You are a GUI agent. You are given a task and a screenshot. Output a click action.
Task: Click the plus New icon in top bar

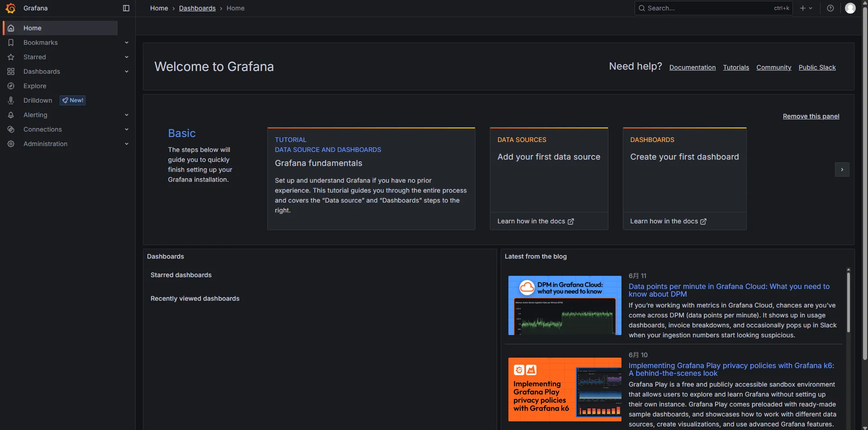point(803,8)
